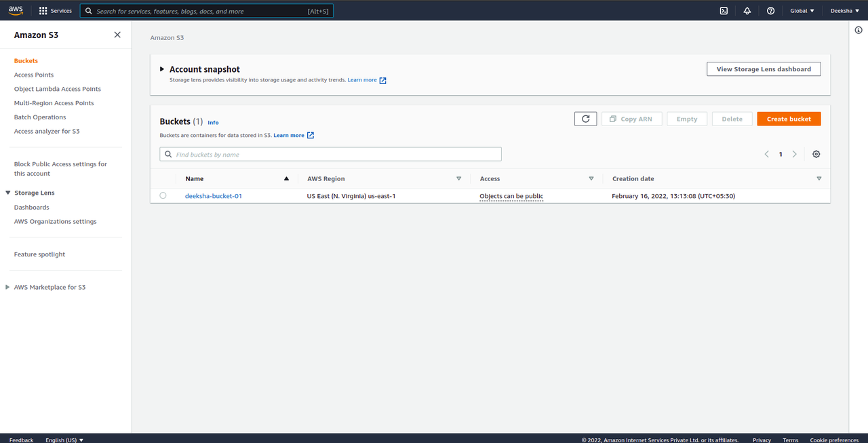This screenshot has height=443, width=868.
Task: Click the Copy ARN button
Action: click(631, 119)
